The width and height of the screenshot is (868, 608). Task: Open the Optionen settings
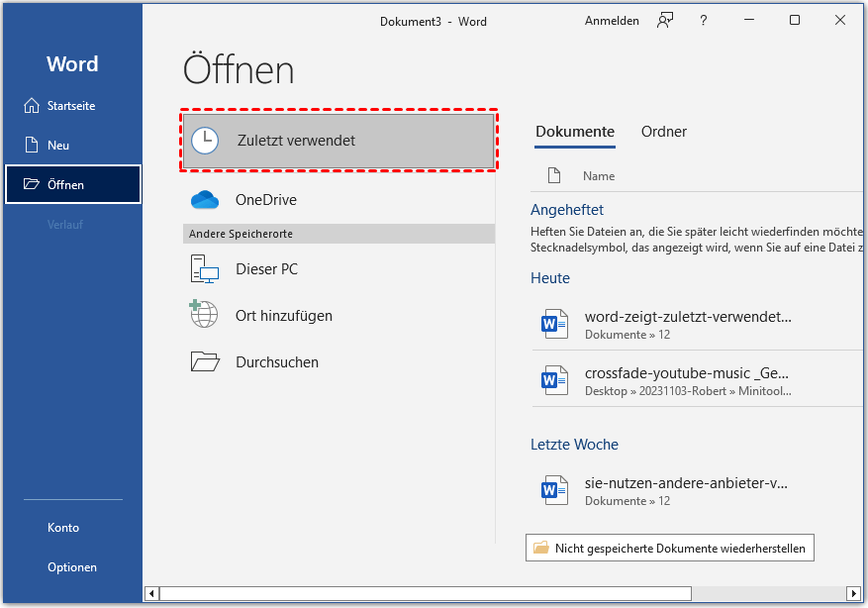tap(72, 567)
